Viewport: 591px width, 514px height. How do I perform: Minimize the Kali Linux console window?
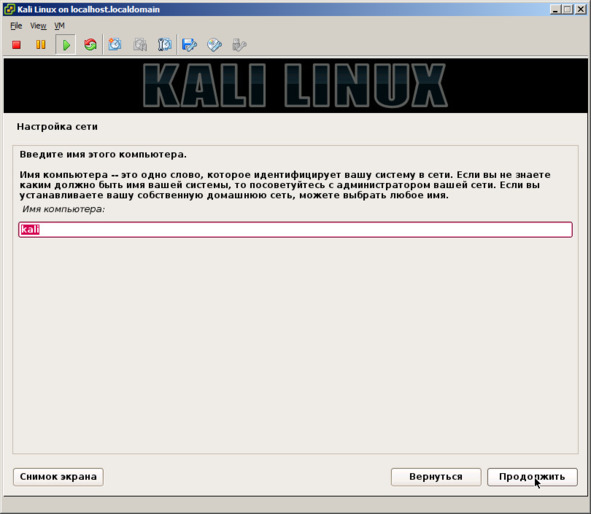[555, 9]
